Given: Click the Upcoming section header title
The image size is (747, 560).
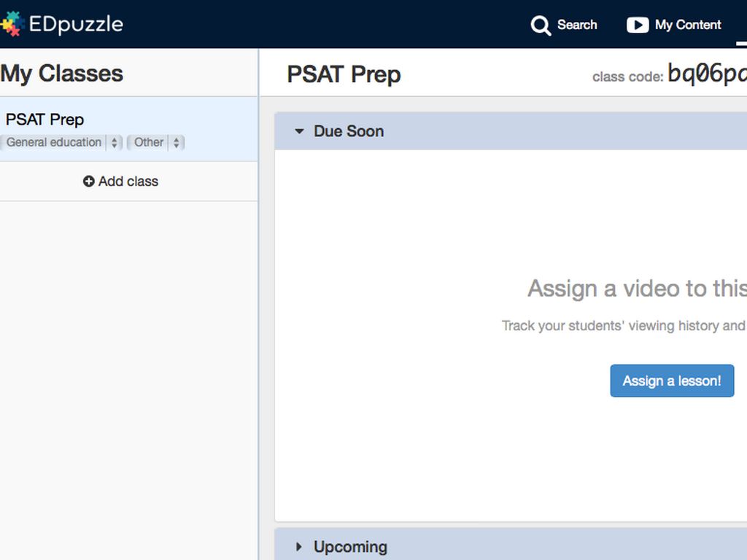Looking at the screenshot, I should coord(350,547).
